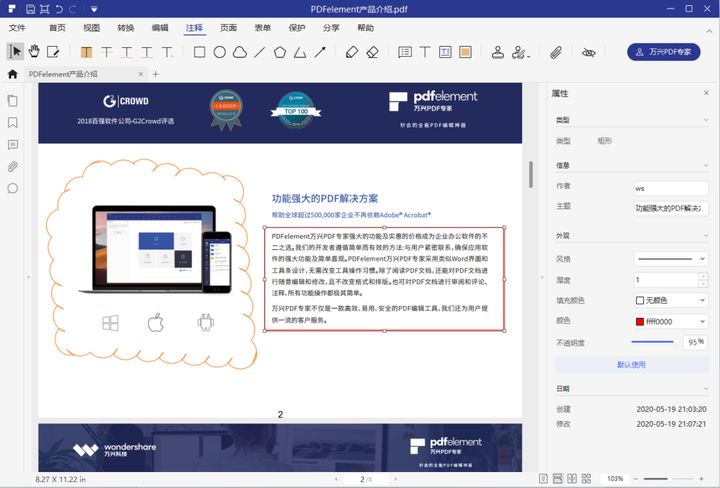Image resolution: width=720 pixels, height=488 pixels.
Task: Switch to the 视图 tab
Action: click(91, 28)
